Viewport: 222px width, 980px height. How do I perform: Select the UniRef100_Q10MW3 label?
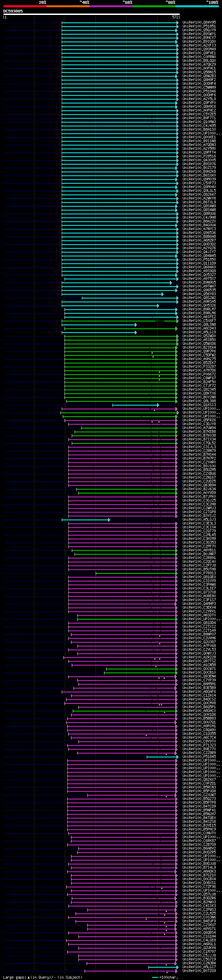pyautogui.click(x=199, y=122)
